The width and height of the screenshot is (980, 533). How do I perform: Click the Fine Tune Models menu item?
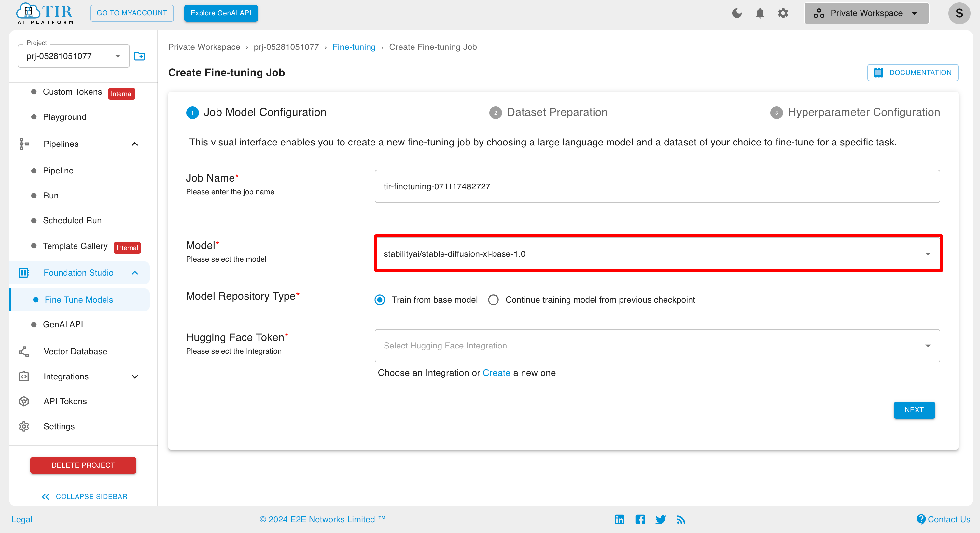pos(78,299)
